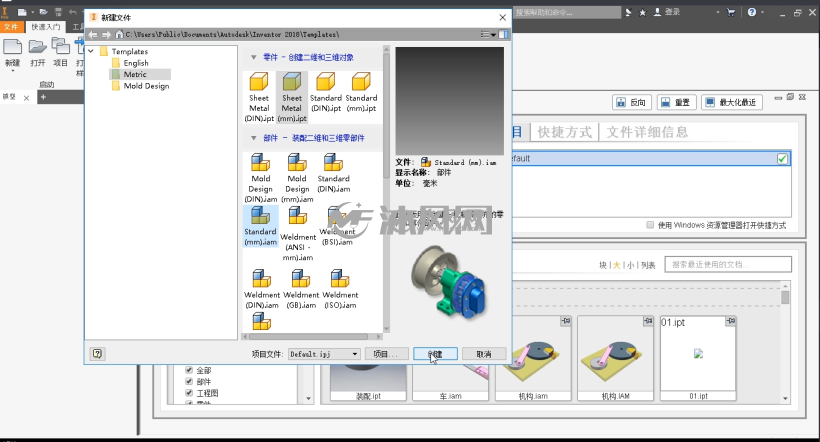
Task: Click the quick access Save icon
Action: 58,12
